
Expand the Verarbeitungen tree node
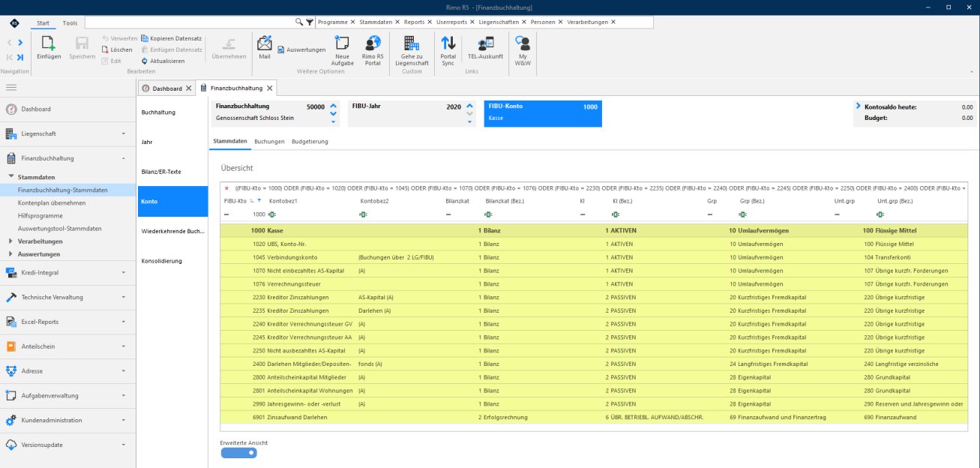pyautogui.click(x=10, y=241)
